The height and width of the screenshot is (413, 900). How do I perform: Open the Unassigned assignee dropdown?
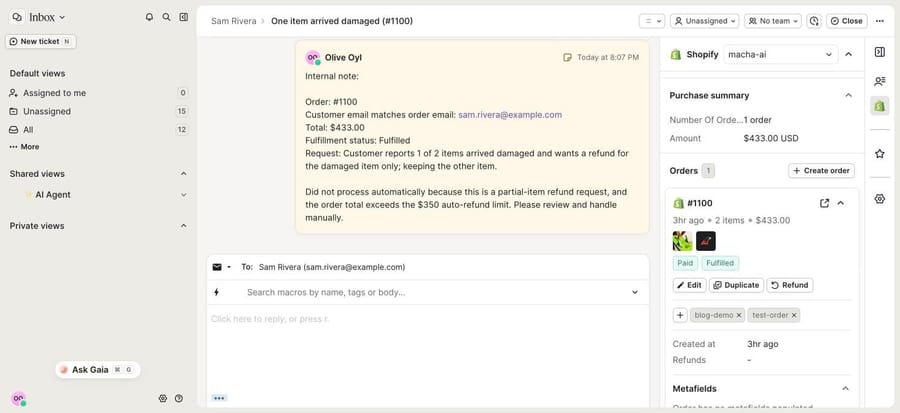coord(705,21)
